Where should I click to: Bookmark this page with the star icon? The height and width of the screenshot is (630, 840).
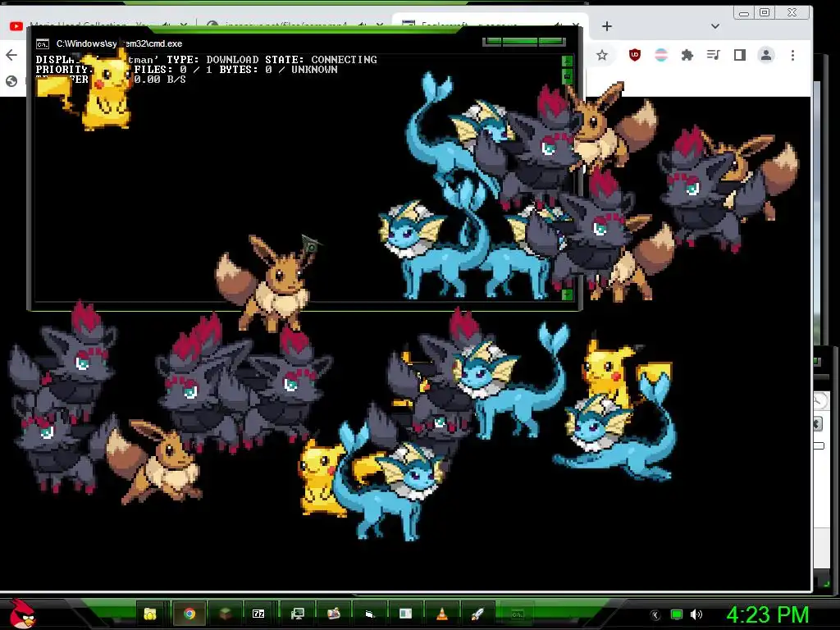[602, 55]
